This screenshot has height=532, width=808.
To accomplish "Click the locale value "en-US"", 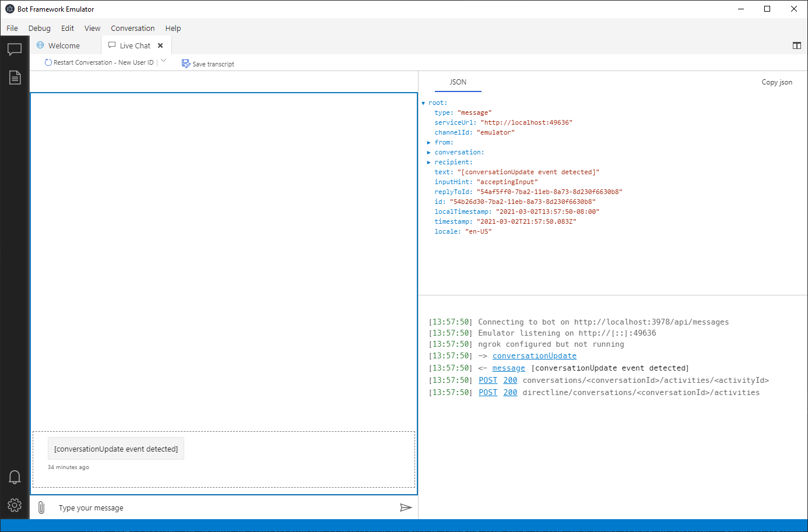I will coord(478,232).
